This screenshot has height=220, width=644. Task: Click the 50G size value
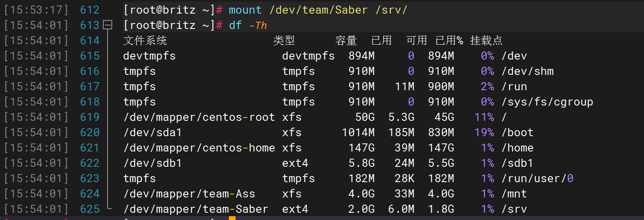365,117
